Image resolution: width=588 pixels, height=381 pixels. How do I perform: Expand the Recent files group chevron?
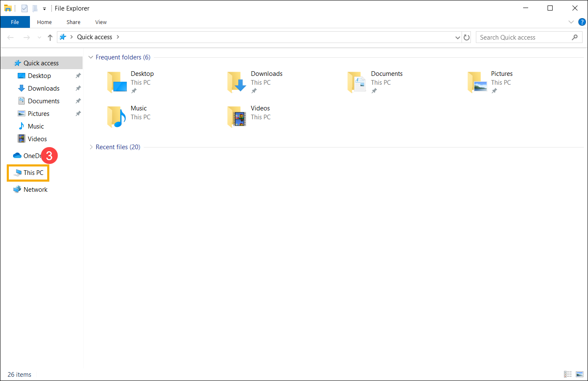(91, 147)
